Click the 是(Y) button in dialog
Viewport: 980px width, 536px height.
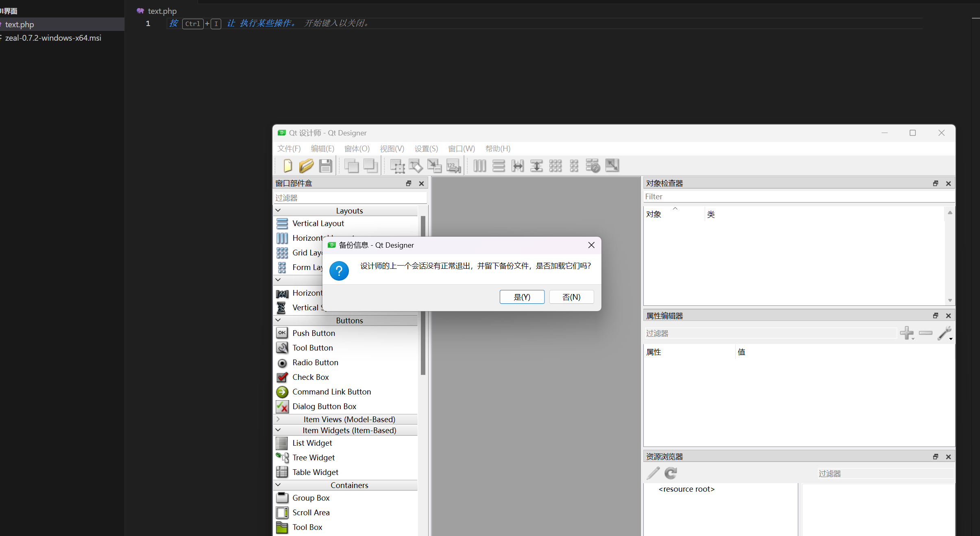(x=522, y=297)
